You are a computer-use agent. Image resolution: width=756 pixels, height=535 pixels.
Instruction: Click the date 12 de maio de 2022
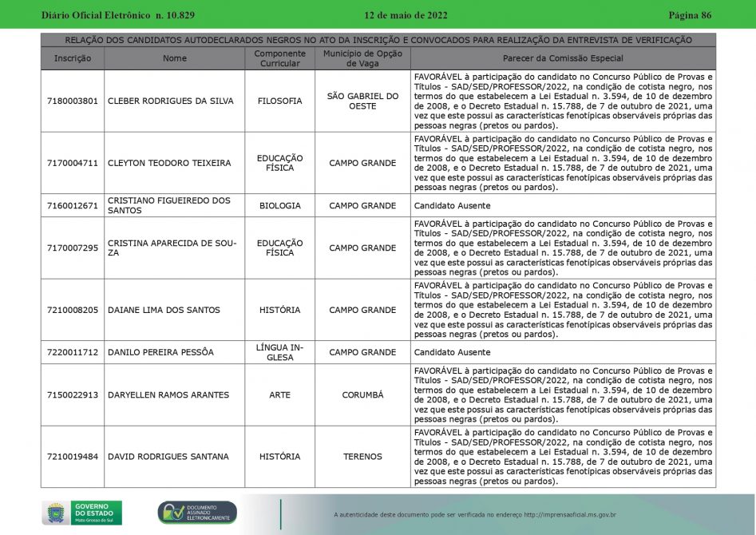click(x=405, y=15)
